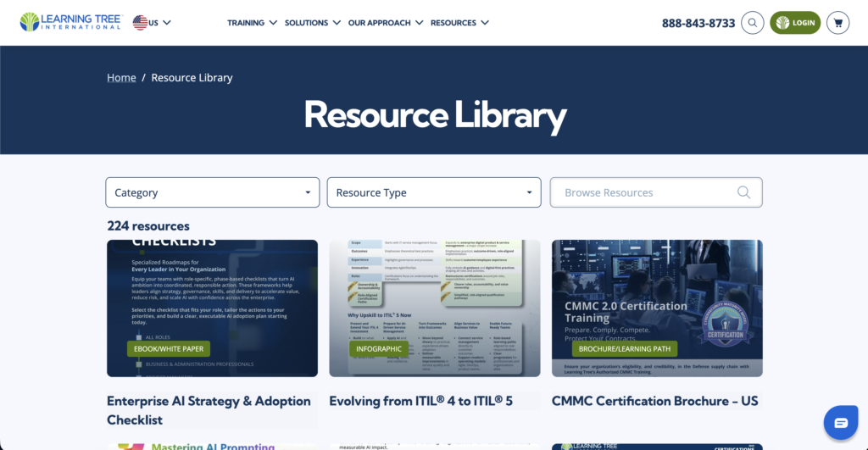
Task: Focus the Browse Resources search field
Action: pos(656,192)
